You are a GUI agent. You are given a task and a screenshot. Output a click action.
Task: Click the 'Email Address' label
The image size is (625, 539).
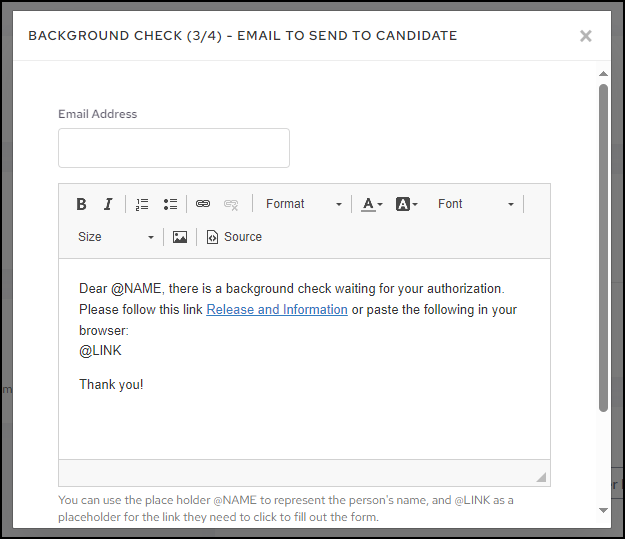pos(98,114)
